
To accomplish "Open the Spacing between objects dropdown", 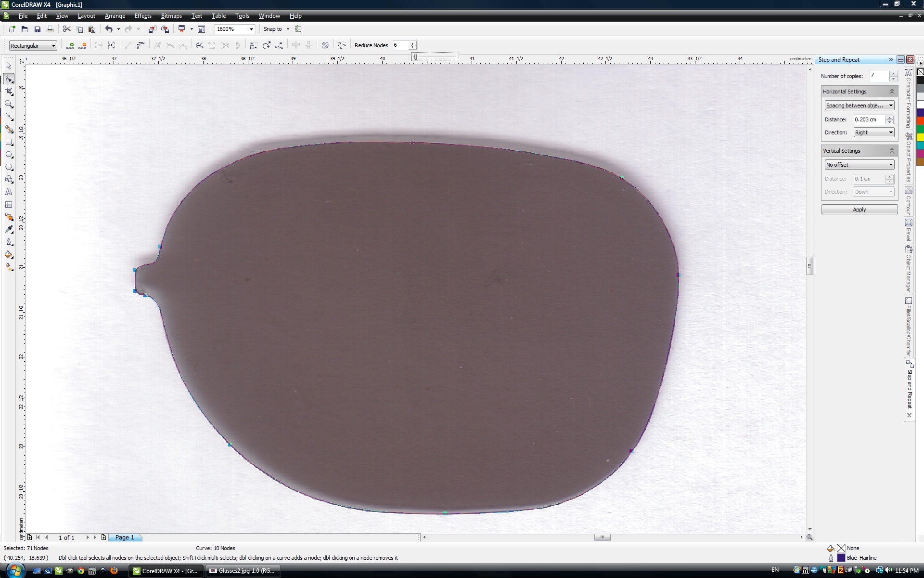I will coord(859,105).
